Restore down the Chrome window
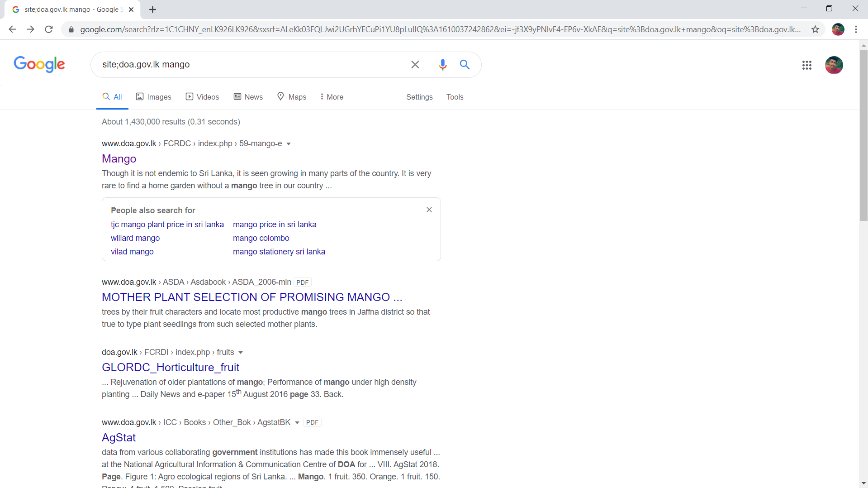 [x=829, y=9]
